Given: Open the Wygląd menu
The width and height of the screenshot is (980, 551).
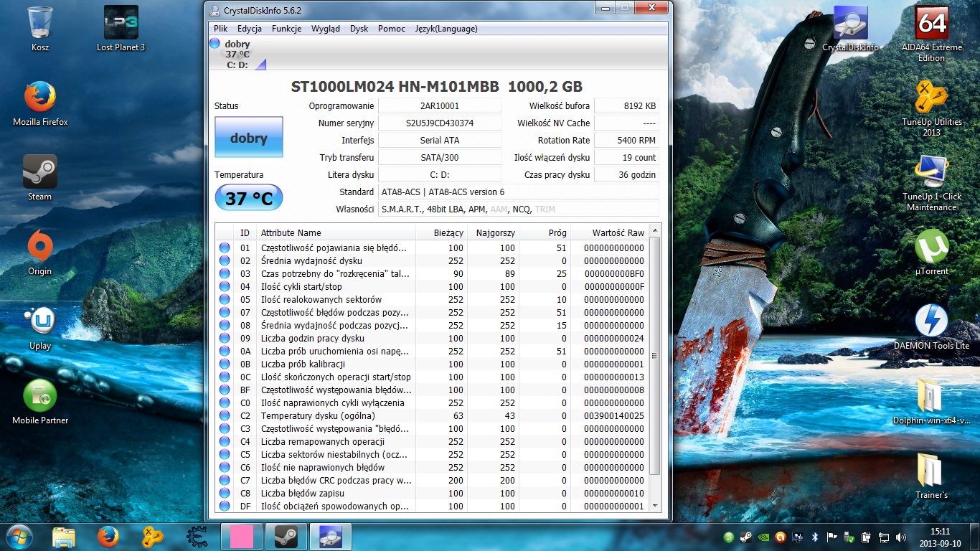Looking at the screenshot, I should [326, 29].
